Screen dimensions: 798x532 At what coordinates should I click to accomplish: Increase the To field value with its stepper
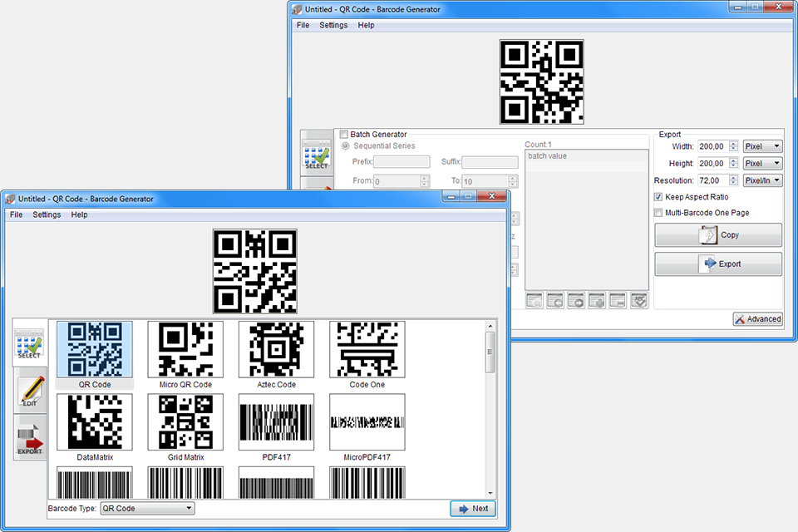513,178
